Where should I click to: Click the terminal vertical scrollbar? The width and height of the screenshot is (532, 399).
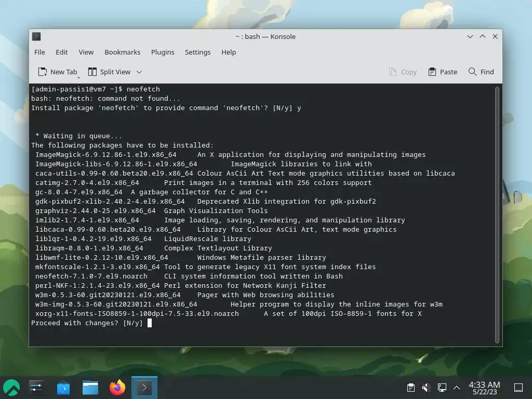click(x=497, y=215)
